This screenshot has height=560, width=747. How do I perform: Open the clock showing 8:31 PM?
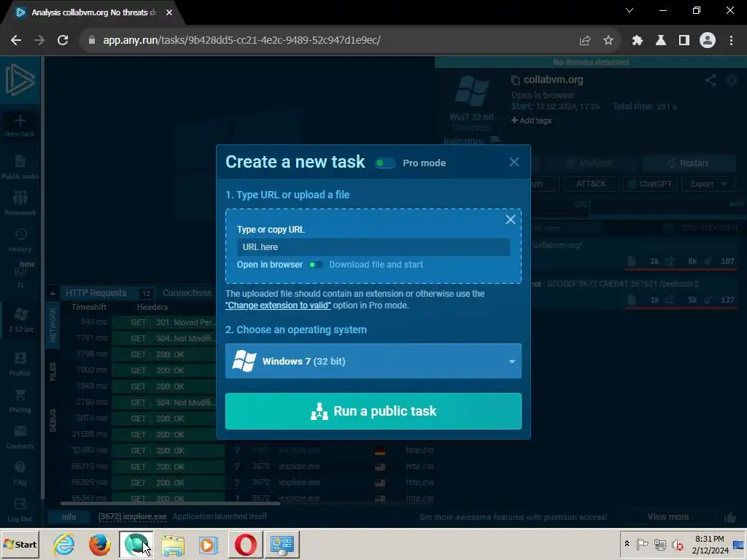[710, 544]
